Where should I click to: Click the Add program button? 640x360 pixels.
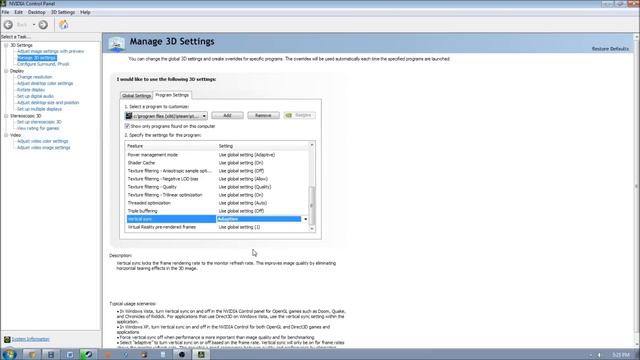(227, 116)
